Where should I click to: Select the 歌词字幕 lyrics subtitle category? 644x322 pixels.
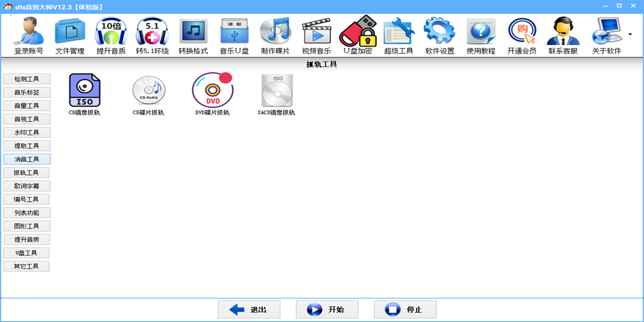pos(27,186)
